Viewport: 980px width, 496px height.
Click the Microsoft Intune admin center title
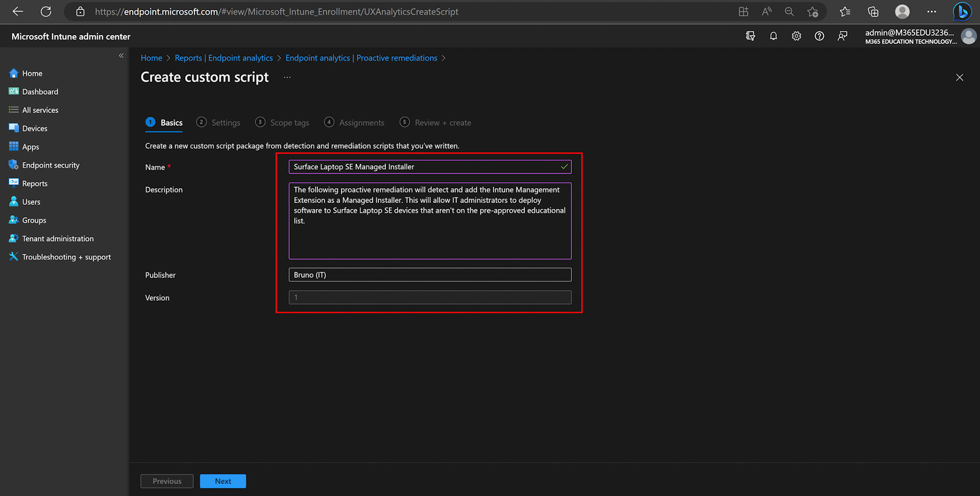point(71,37)
